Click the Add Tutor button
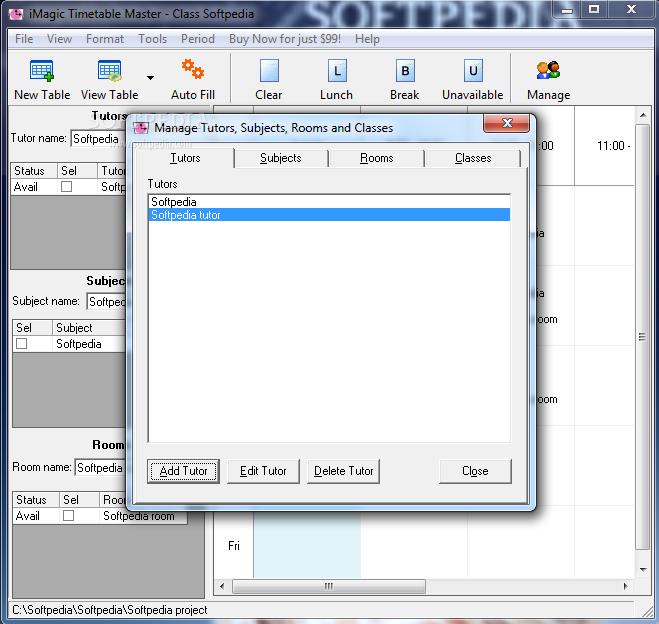 pos(183,471)
